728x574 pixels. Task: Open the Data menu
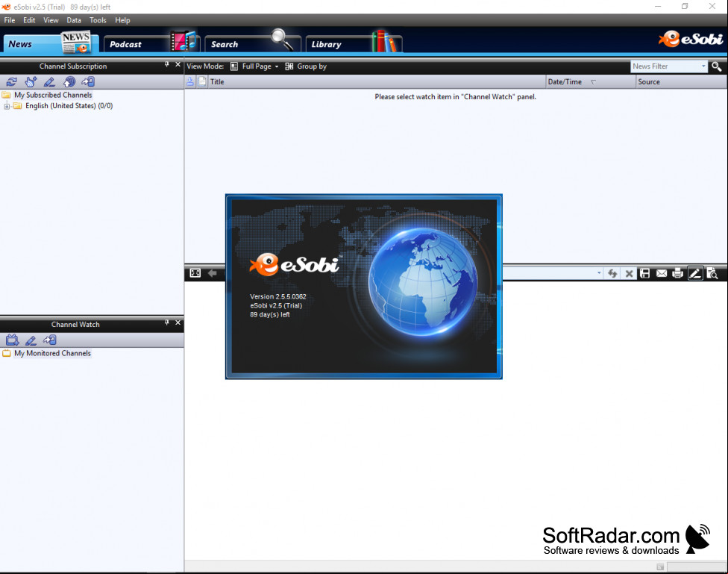pos(74,20)
